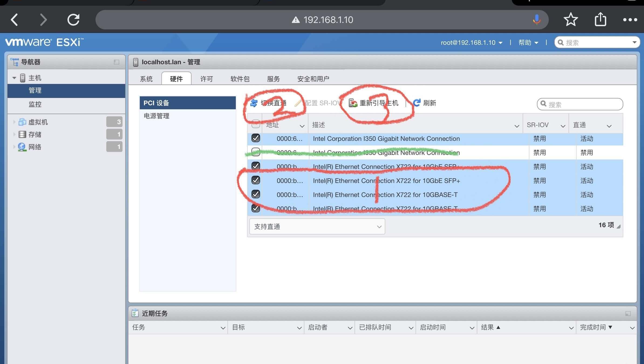Switch to the 安全和用户 tab
644x364 pixels.
pyautogui.click(x=313, y=79)
